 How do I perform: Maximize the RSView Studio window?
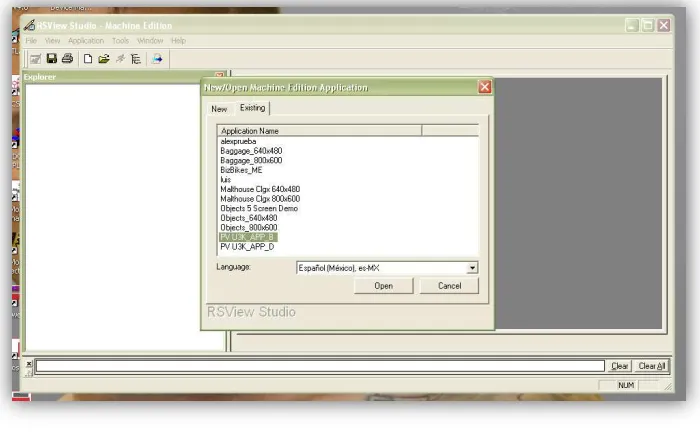(648, 25)
